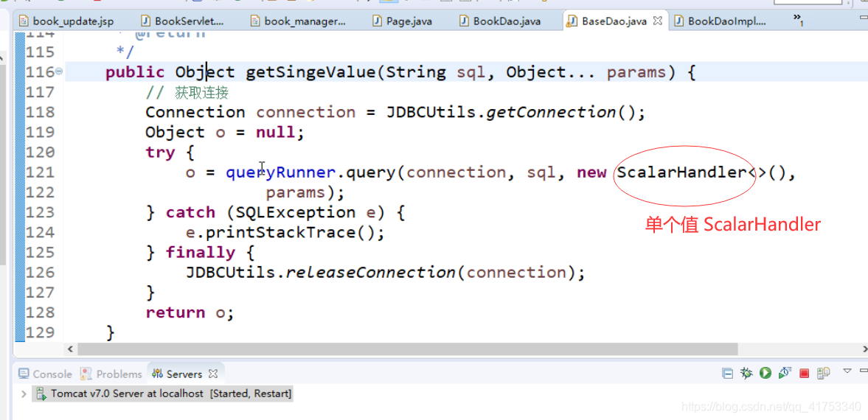
Task: Click the left arrow of horizontal scrollbar
Action: pyautogui.click(x=70, y=349)
